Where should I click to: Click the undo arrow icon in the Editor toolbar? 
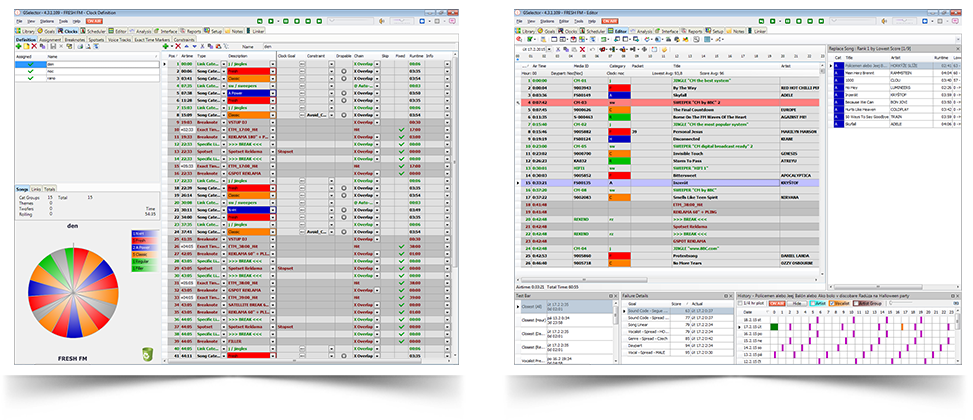[593, 49]
